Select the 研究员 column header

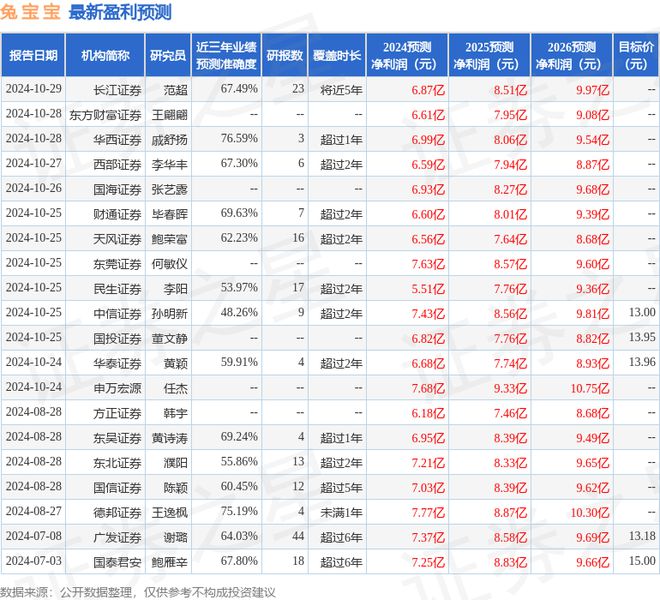168,55
